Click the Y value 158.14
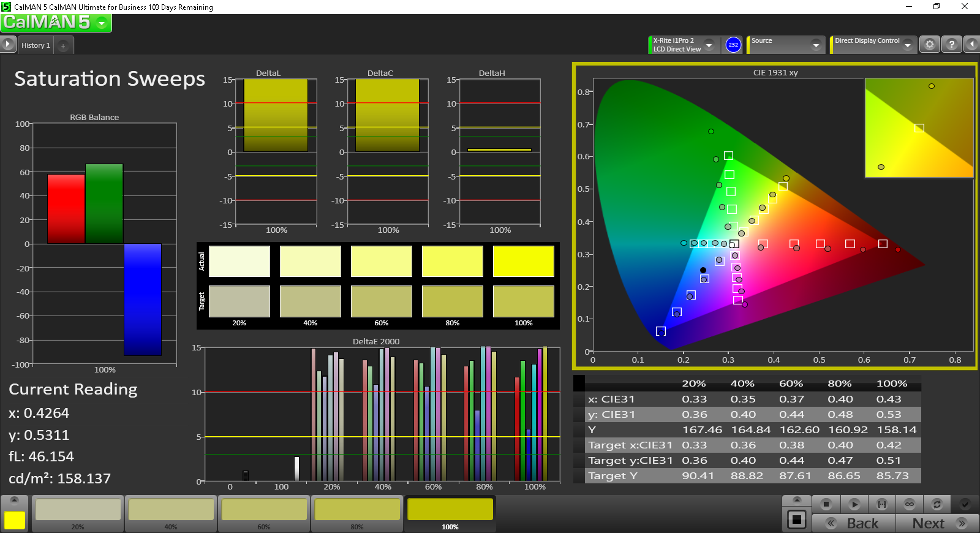Screen dimensions: 980x533 897,429
